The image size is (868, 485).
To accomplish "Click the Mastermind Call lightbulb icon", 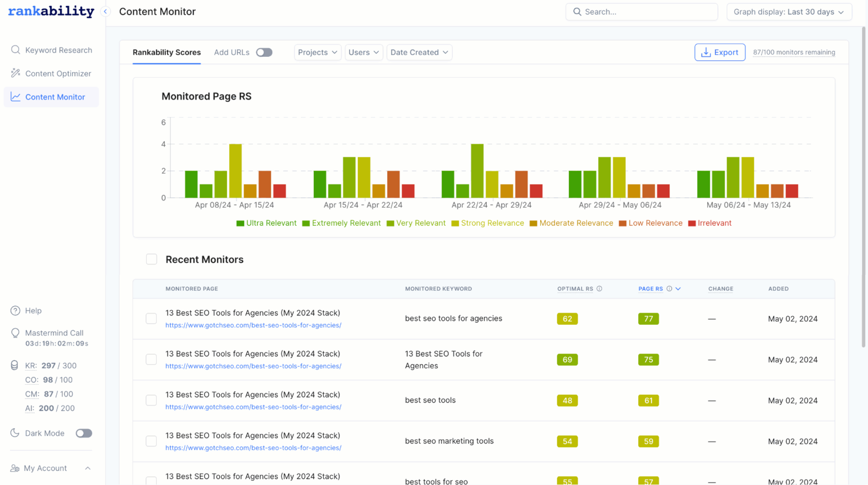I will pos(15,333).
